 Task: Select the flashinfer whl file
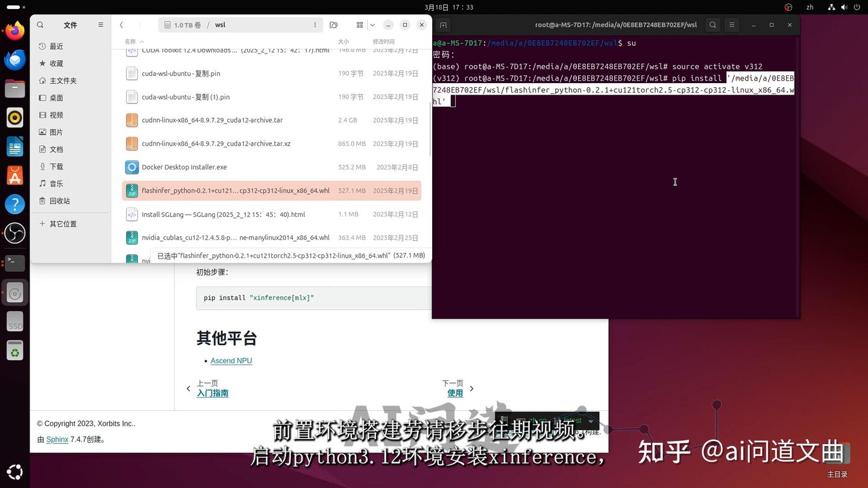point(235,190)
